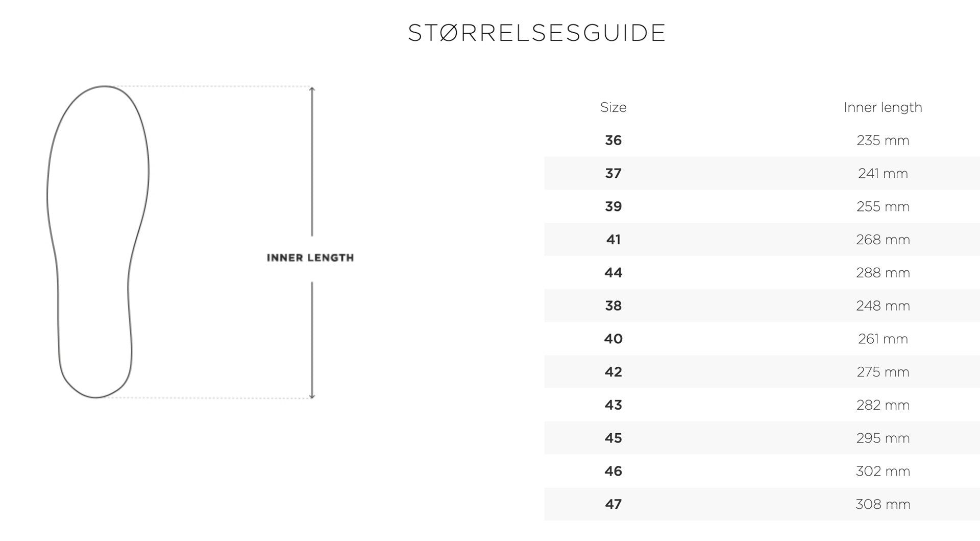The image size is (980, 541).
Task: Click the INNER LENGTH label on the diagram
Action: (310, 258)
